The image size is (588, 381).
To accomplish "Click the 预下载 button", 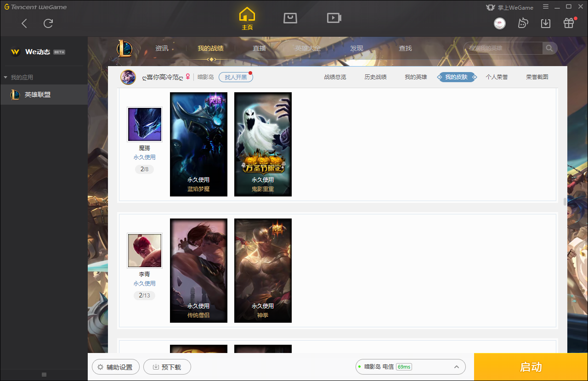I will click(x=167, y=367).
